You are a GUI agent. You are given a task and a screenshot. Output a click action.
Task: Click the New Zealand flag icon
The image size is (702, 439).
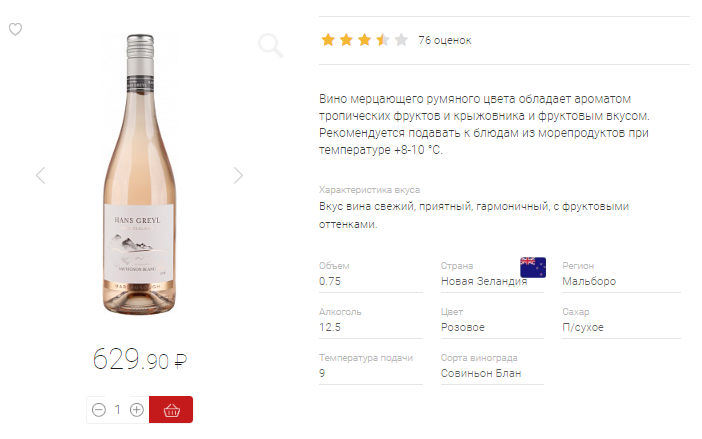(x=532, y=266)
